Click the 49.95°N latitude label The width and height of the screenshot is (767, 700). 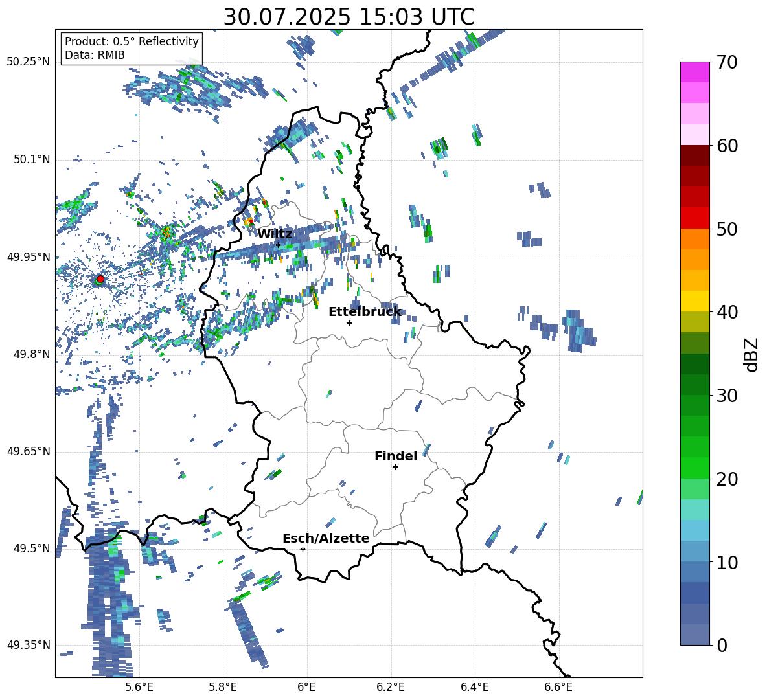[x=28, y=256]
